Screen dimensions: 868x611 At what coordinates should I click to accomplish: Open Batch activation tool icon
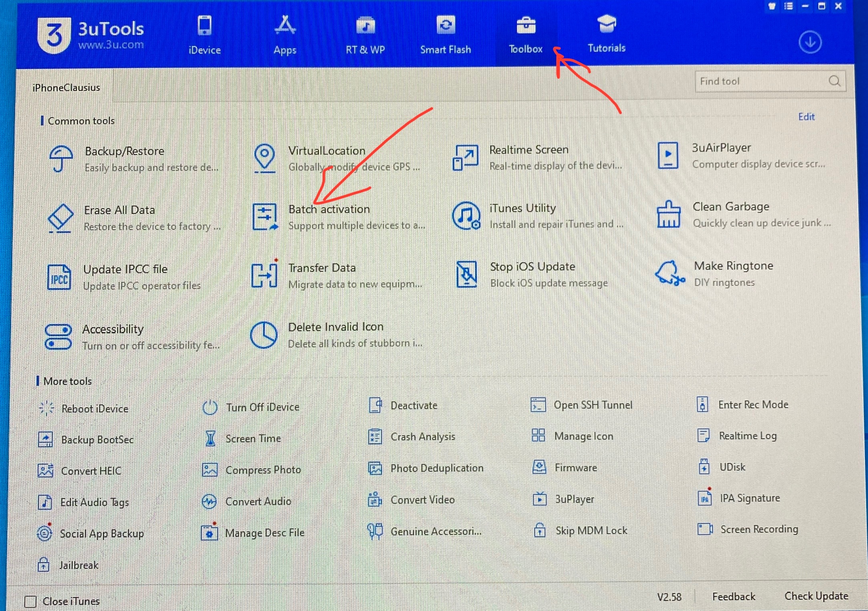coord(264,217)
